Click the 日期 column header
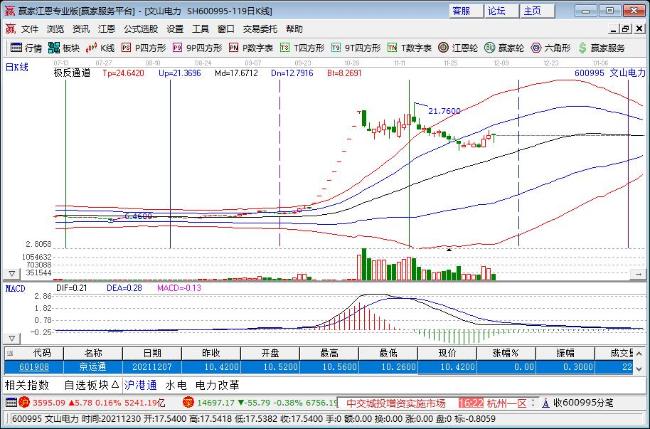 (x=152, y=353)
